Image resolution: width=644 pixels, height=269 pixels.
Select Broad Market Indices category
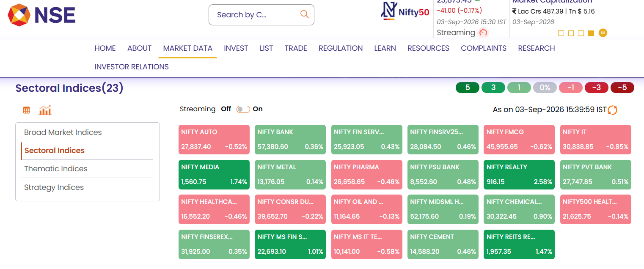click(87, 132)
